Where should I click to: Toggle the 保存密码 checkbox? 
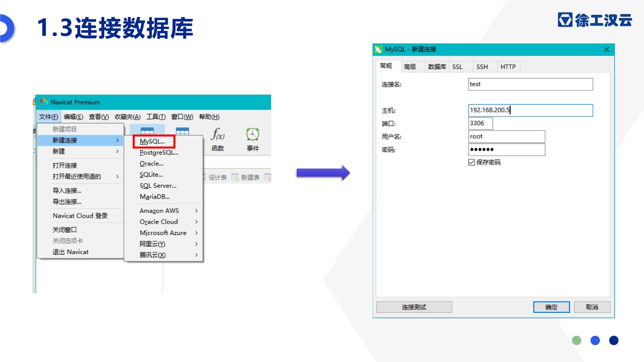[x=472, y=162]
